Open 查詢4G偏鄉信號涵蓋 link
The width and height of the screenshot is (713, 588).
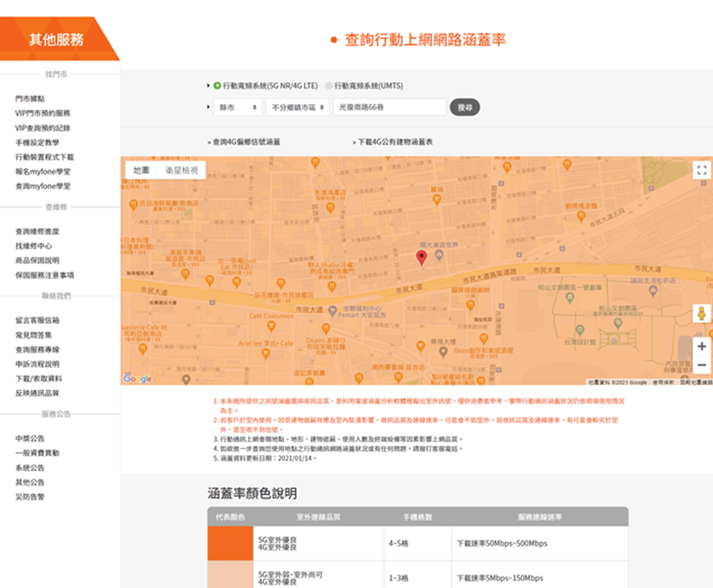click(246, 141)
